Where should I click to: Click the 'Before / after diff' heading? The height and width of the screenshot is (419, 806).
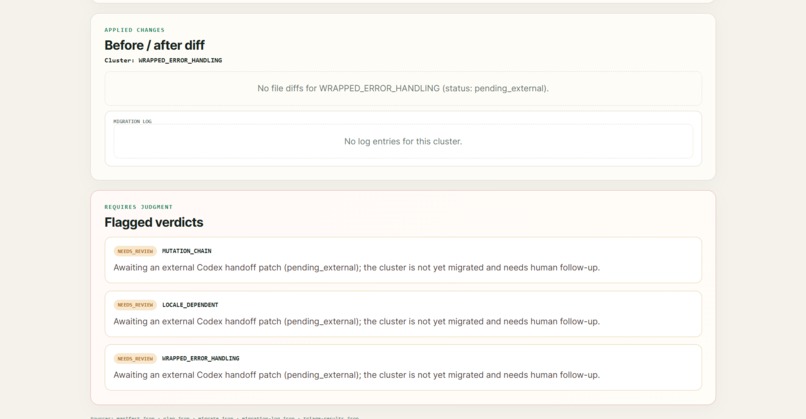coord(155,45)
